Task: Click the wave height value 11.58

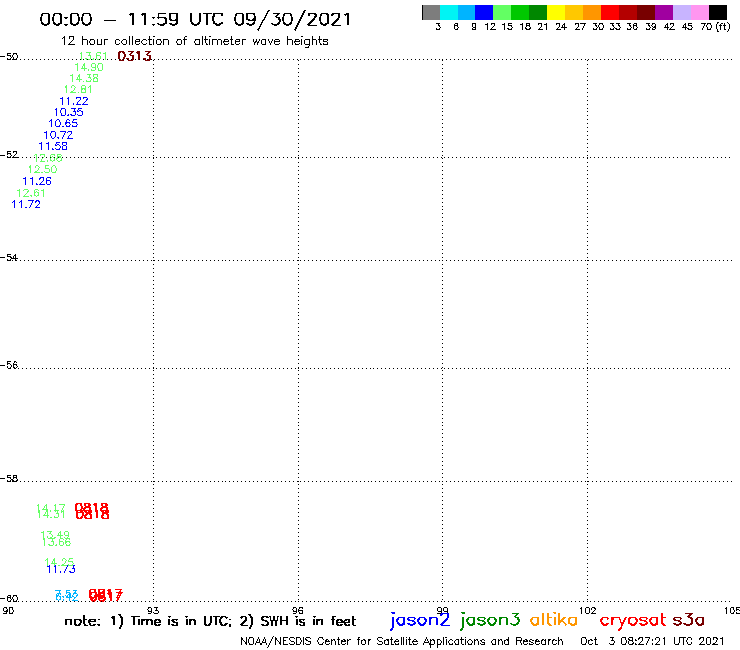Action: coord(53,146)
